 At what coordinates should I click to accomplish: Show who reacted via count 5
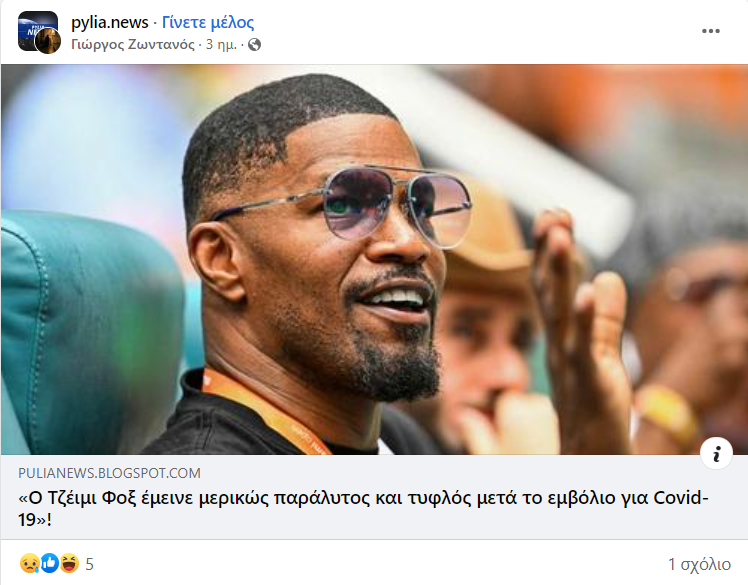(x=90, y=564)
